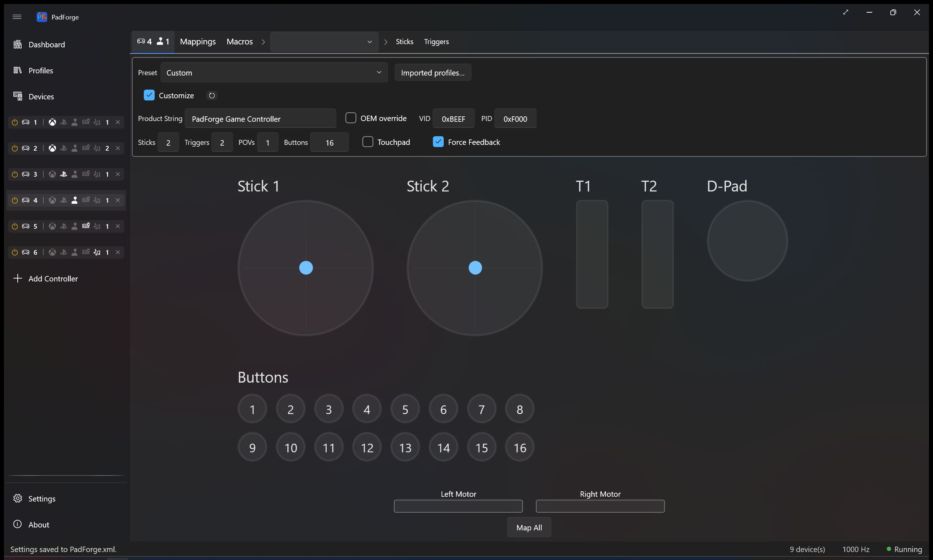The image size is (933, 560).
Task: Switch to the Sticks tab
Action: pos(405,42)
